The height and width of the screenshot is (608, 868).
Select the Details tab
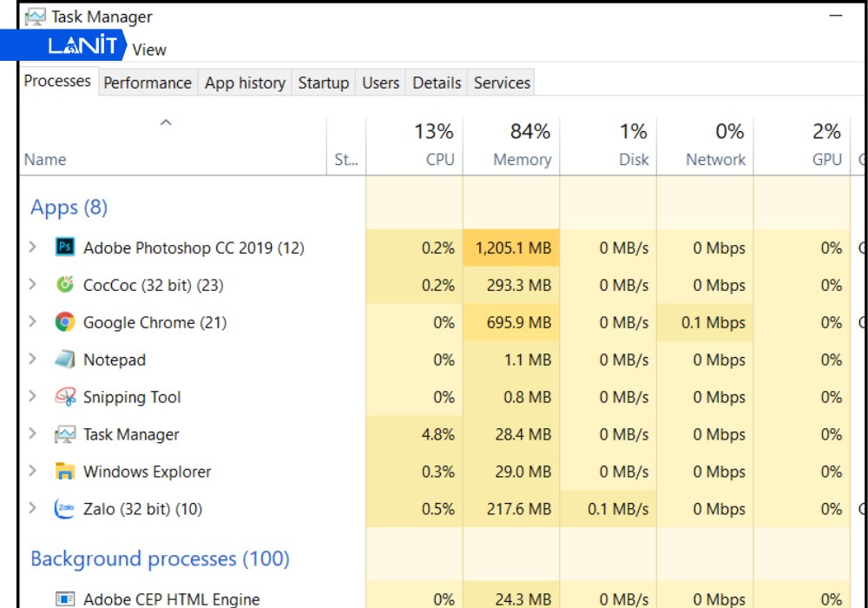coord(437,83)
